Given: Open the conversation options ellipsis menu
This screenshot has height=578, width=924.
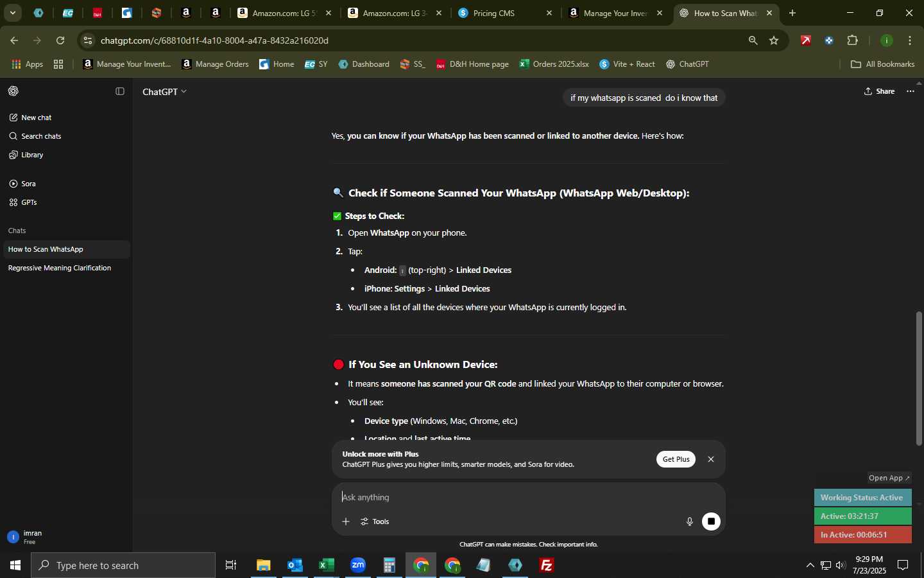Looking at the screenshot, I should click(x=911, y=91).
